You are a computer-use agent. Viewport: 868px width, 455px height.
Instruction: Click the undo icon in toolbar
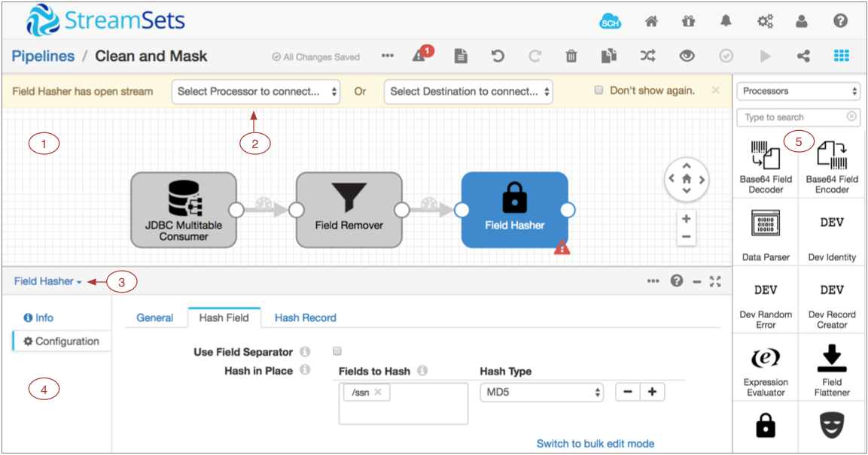coord(498,56)
